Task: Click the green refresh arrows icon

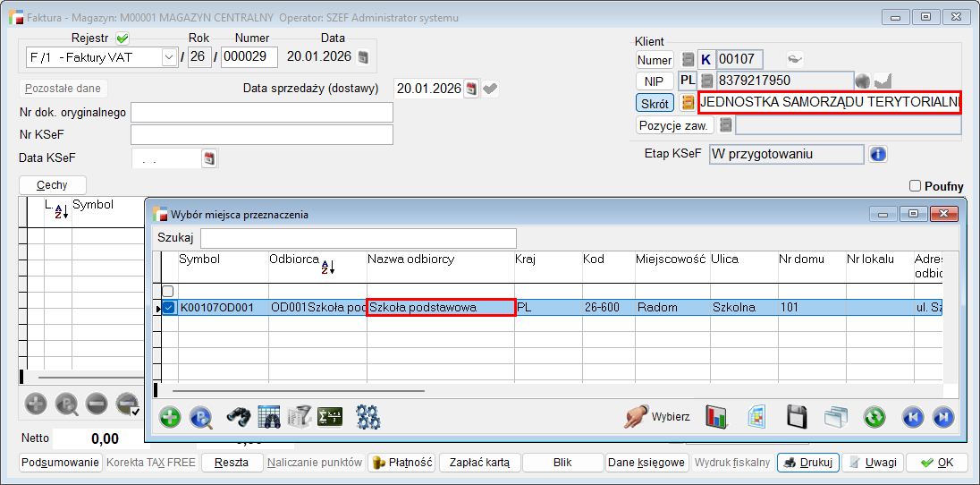Action: point(874,417)
